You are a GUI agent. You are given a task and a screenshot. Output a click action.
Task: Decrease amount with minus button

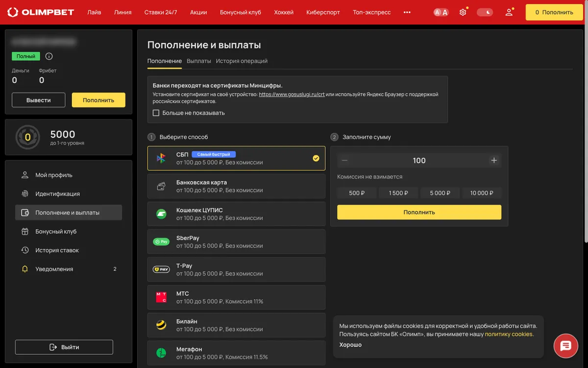click(x=344, y=160)
